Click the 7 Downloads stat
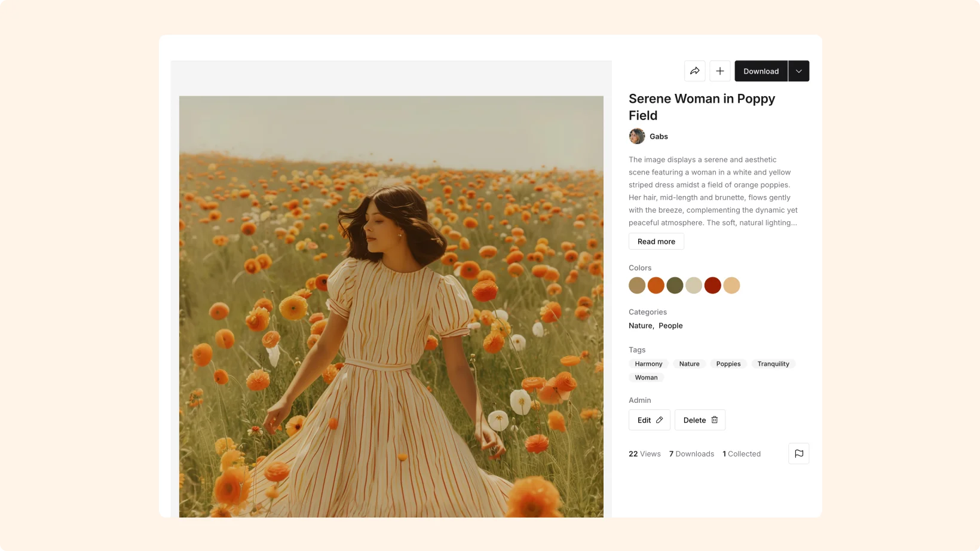Viewport: 980px width, 551px height. [x=691, y=454]
